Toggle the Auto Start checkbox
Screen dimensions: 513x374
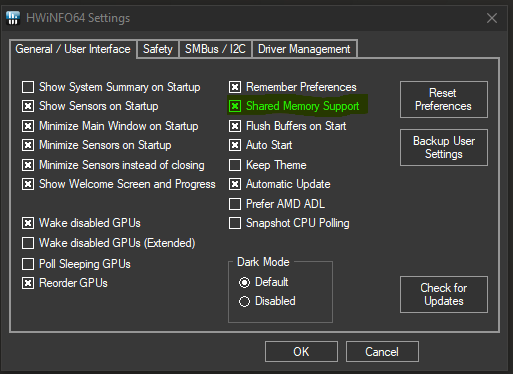point(235,145)
